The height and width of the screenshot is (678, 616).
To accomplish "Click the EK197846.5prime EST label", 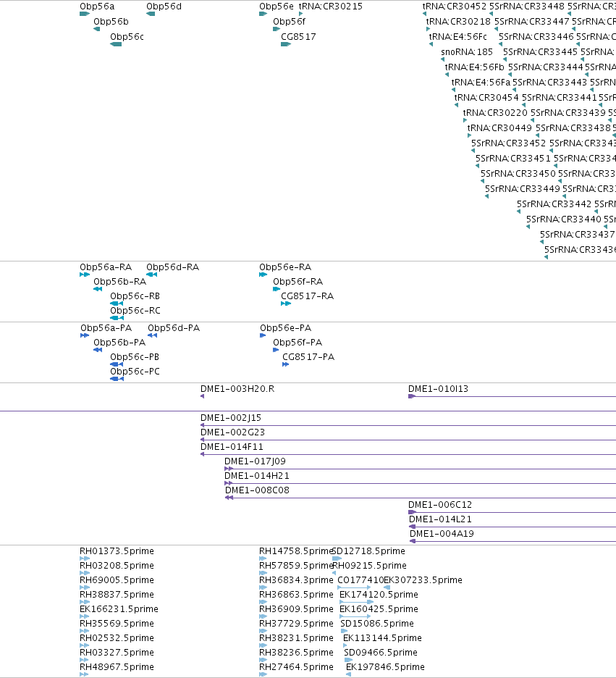I will pyautogui.click(x=385, y=666).
